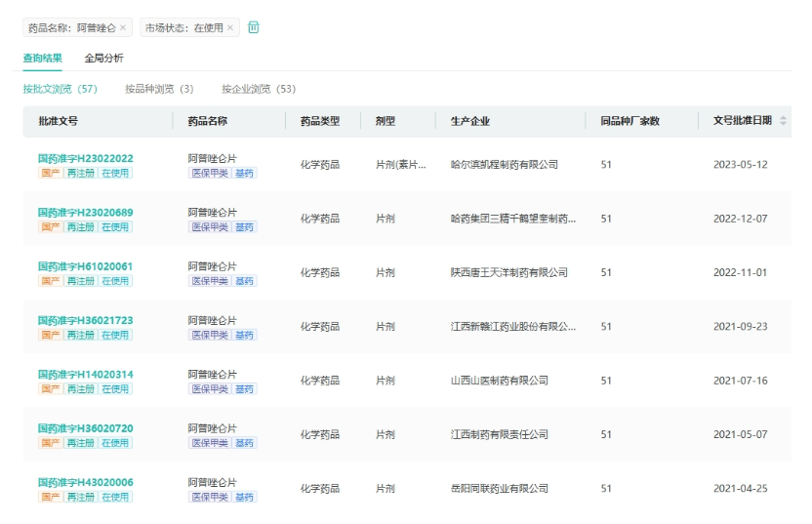Switch to the 全局分析 tab
The height and width of the screenshot is (524, 812).
103,59
